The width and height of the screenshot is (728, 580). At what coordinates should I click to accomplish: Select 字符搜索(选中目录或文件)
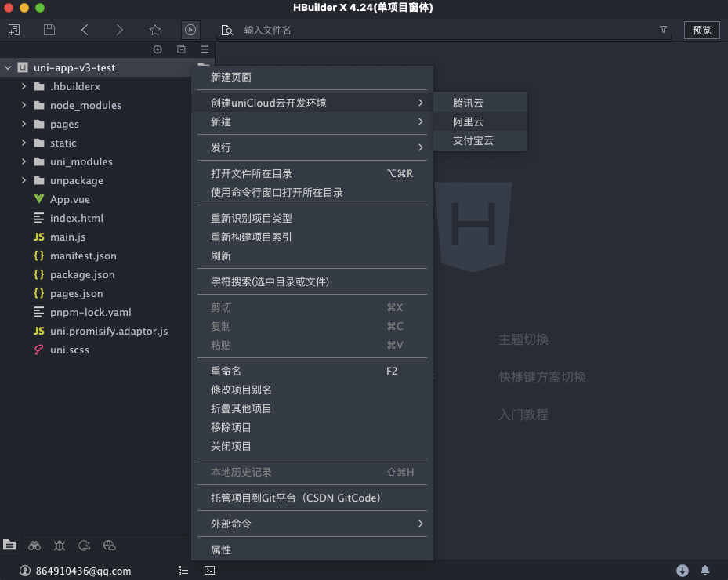tap(312, 281)
